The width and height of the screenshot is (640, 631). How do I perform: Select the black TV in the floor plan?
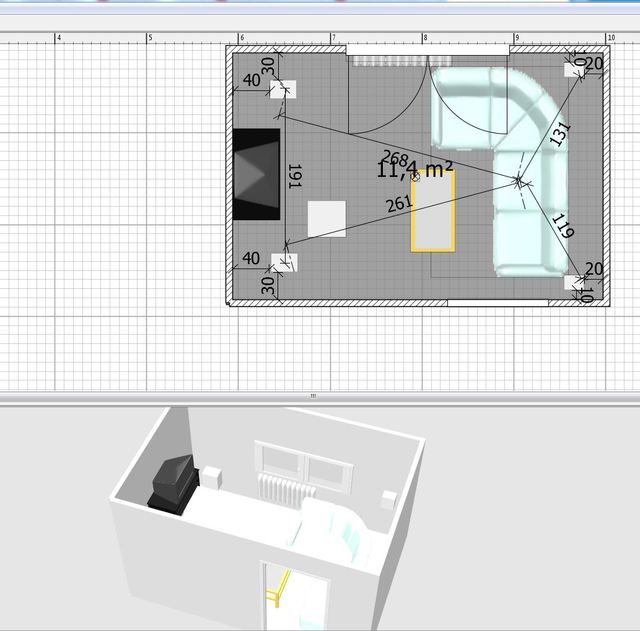pos(256,173)
